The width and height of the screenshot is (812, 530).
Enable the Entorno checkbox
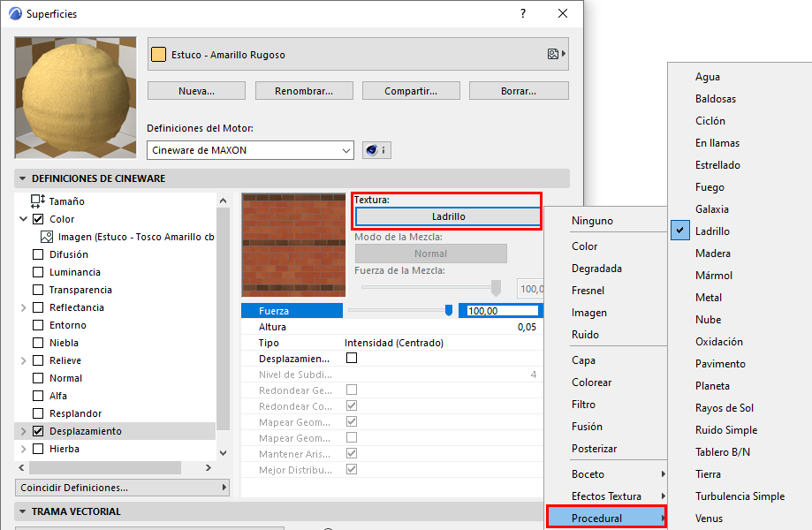[38, 325]
